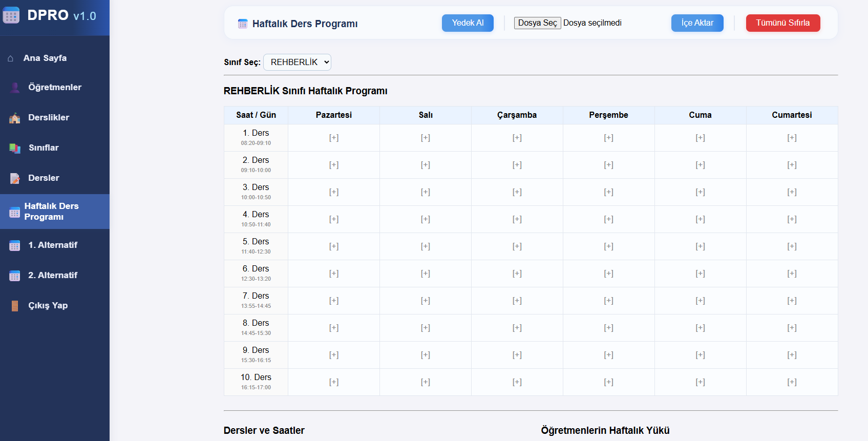Add lesson at Cuma 8. Ders
The height and width of the screenshot is (441, 868).
[x=700, y=328]
